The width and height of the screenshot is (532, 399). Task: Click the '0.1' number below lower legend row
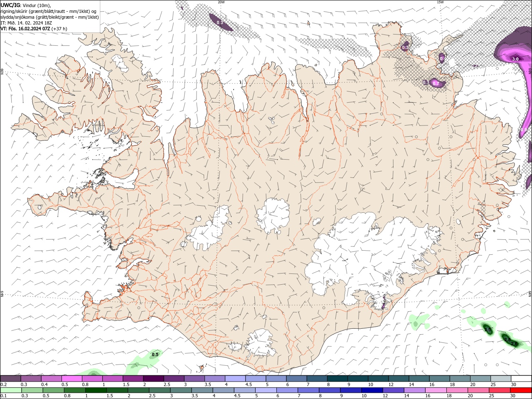coord(4,396)
